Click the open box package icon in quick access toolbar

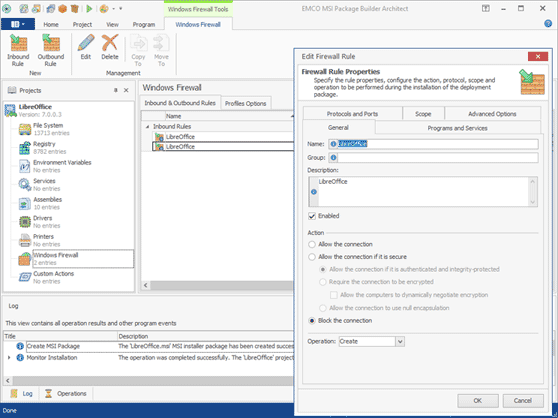(74, 9)
